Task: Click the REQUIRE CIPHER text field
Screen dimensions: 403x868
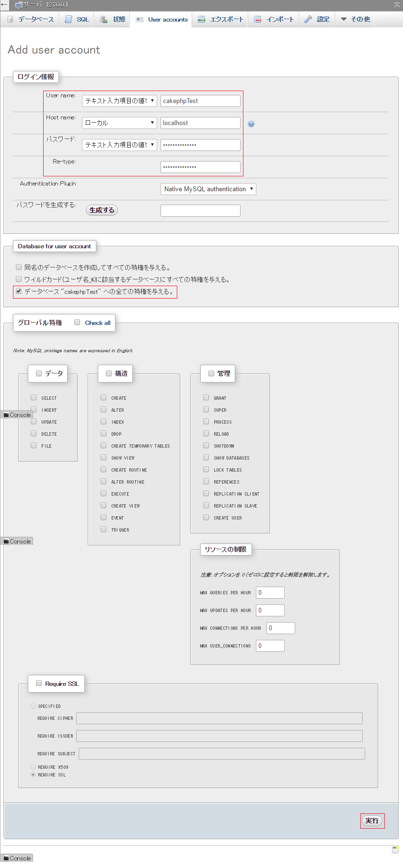Action: click(219, 718)
